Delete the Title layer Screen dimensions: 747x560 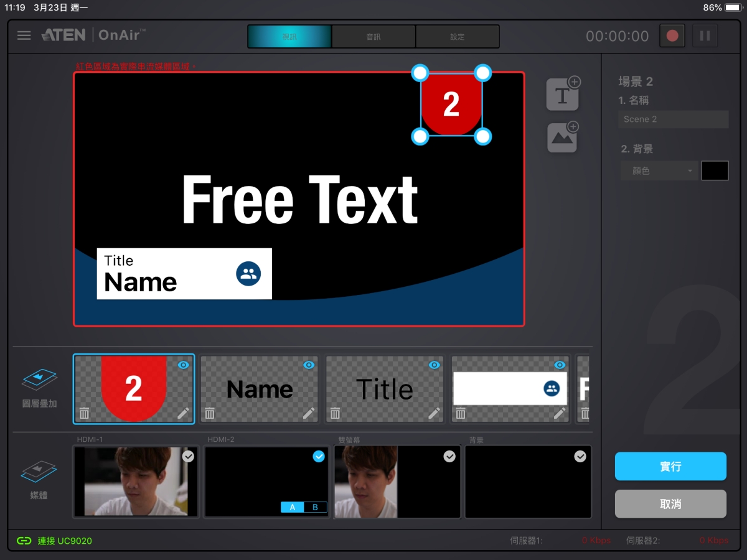(x=336, y=413)
